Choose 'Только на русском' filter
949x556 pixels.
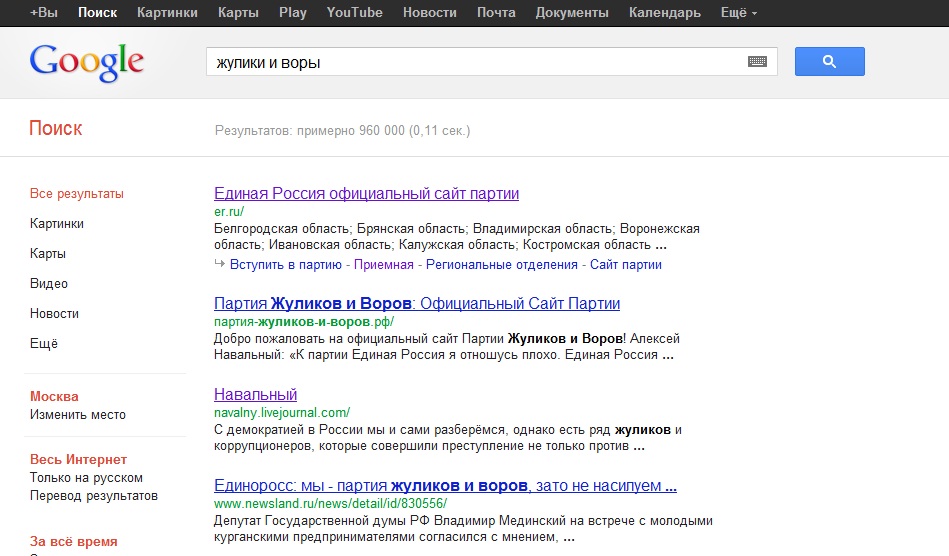[87, 477]
